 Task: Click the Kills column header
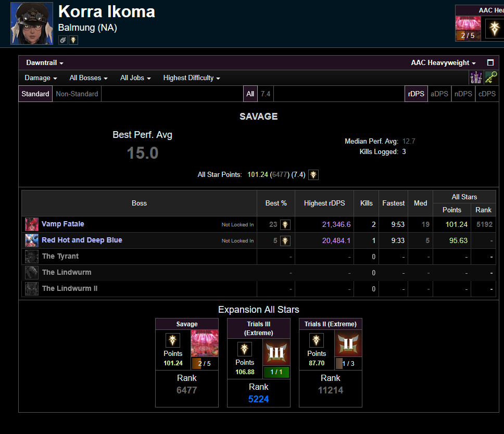pos(367,203)
